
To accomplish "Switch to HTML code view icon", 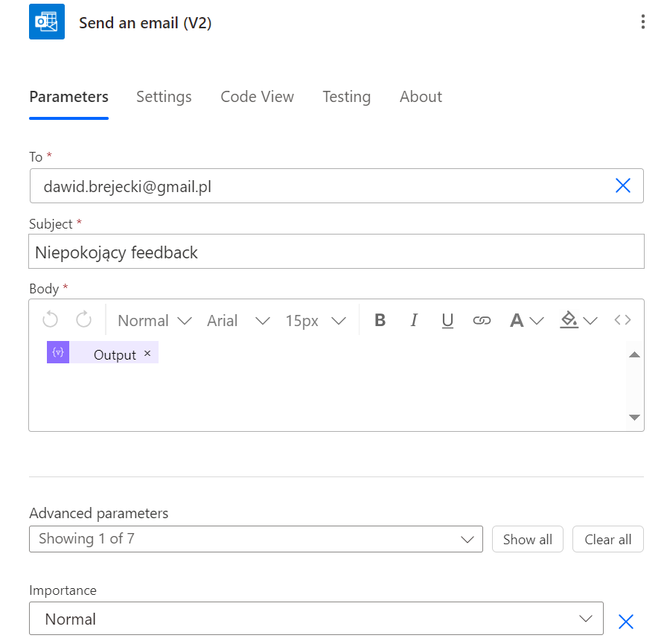I will point(622,320).
